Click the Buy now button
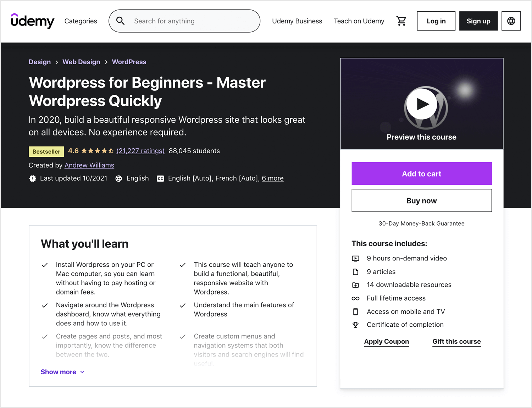Image resolution: width=532 pixels, height=408 pixels. (422, 200)
